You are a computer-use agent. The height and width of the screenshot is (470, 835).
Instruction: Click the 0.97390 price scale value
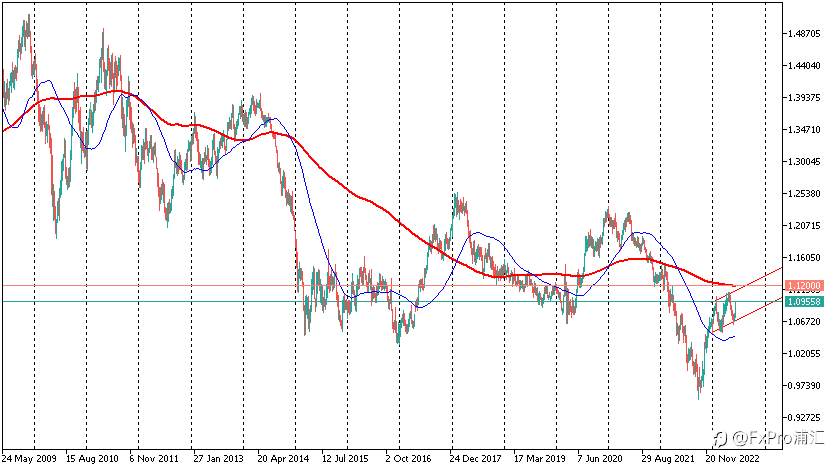pyautogui.click(x=804, y=385)
